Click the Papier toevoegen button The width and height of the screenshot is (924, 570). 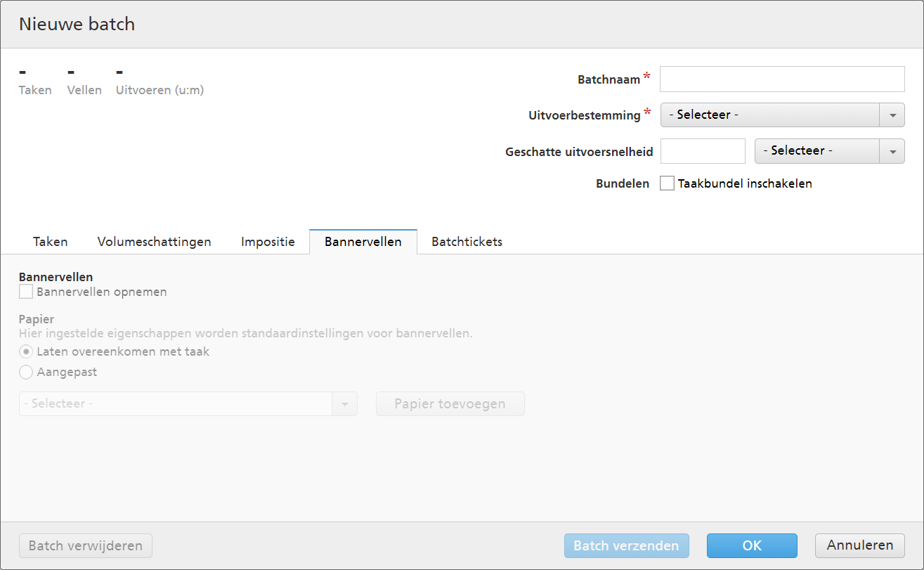(x=450, y=404)
